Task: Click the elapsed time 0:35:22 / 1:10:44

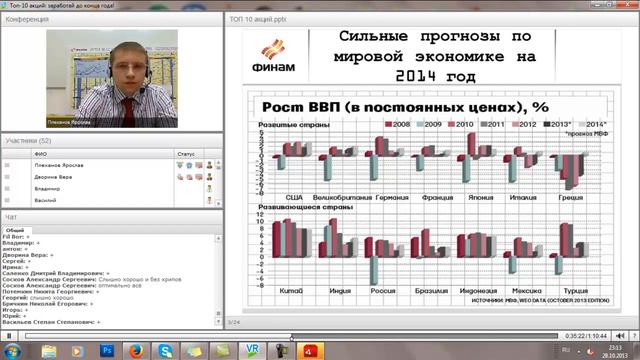Action: [x=586, y=336]
